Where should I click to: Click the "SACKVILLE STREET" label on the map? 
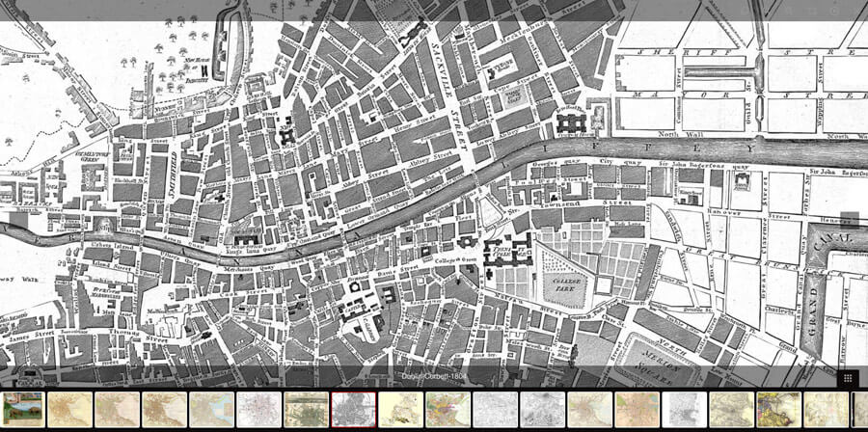point(448,96)
